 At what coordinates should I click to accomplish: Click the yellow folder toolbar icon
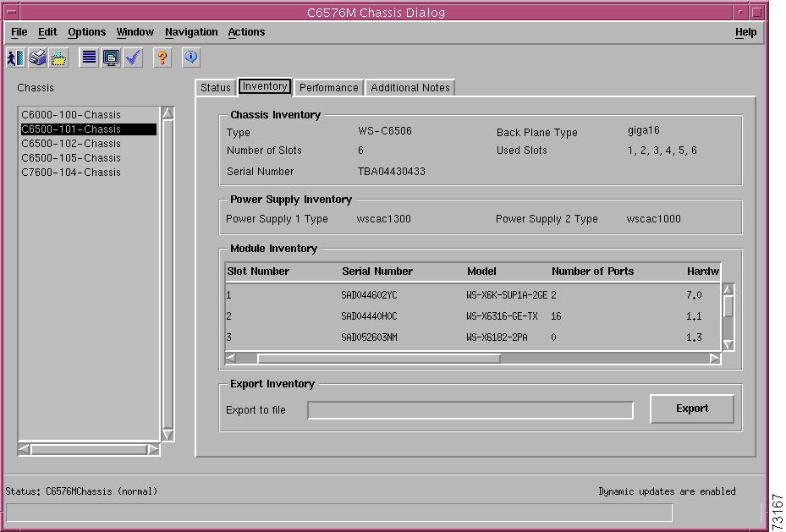click(x=58, y=58)
